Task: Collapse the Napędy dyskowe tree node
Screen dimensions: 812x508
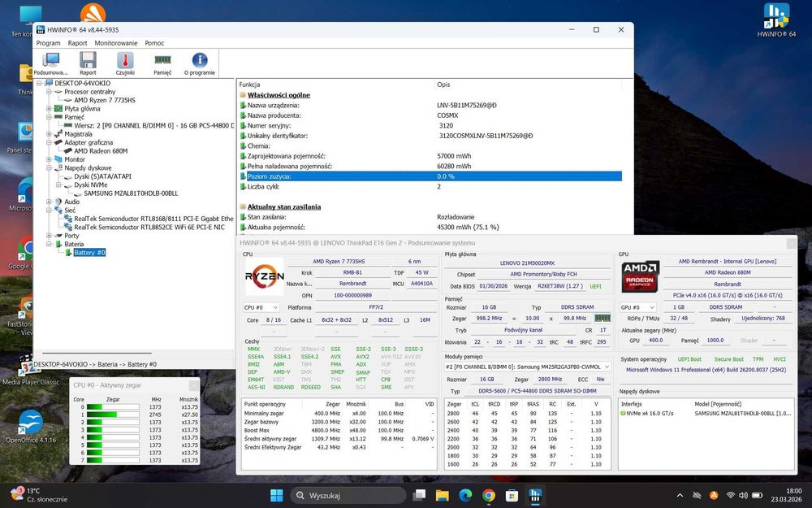Action: pyautogui.click(x=50, y=168)
